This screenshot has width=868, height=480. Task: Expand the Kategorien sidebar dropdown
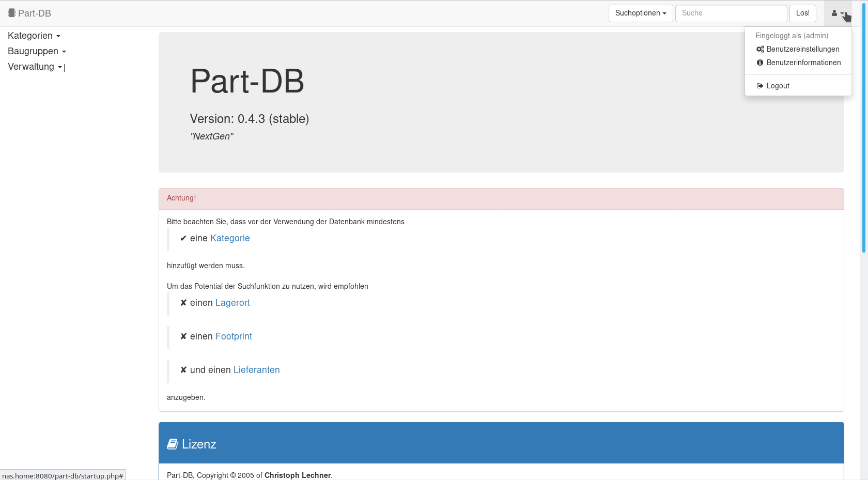click(34, 36)
